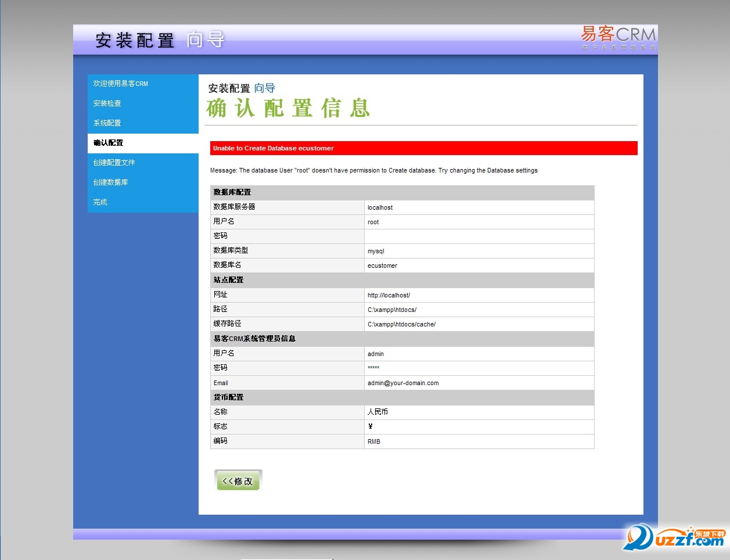This screenshot has width=730, height=560.
Task: Click the 名称 label in currency config
Action: tap(220, 412)
